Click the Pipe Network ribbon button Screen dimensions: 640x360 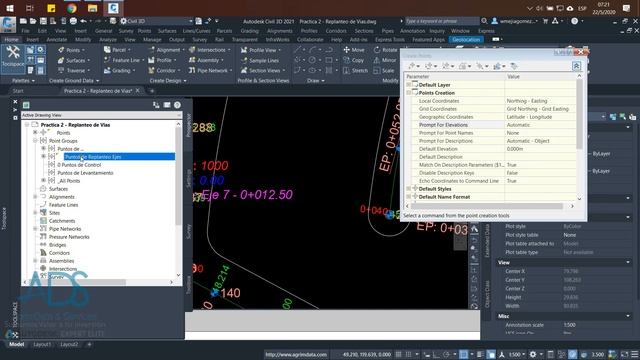tap(209, 70)
